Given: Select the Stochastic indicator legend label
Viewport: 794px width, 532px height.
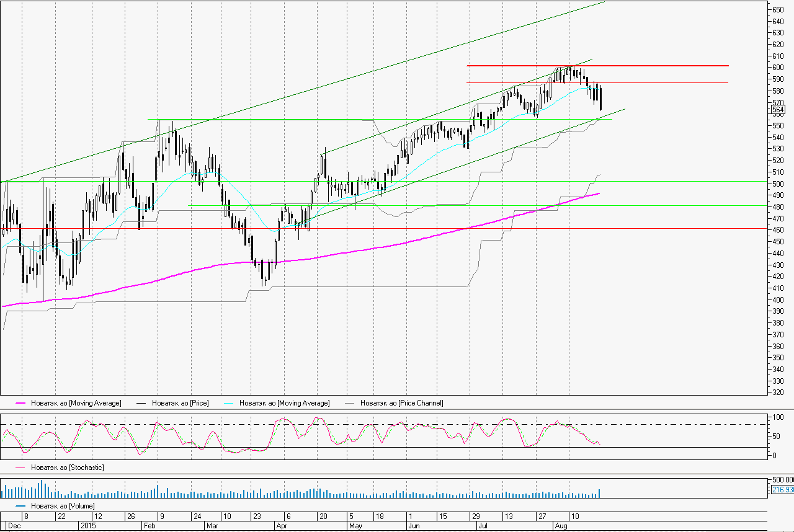Looking at the screenshot, I should tap(63, 467).
